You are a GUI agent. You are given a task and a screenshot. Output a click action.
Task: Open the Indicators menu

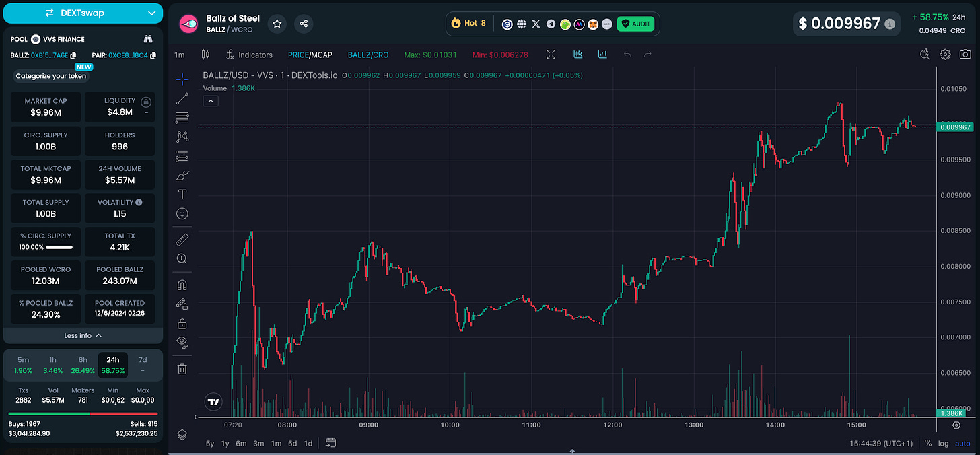click(x=249, y=55)
